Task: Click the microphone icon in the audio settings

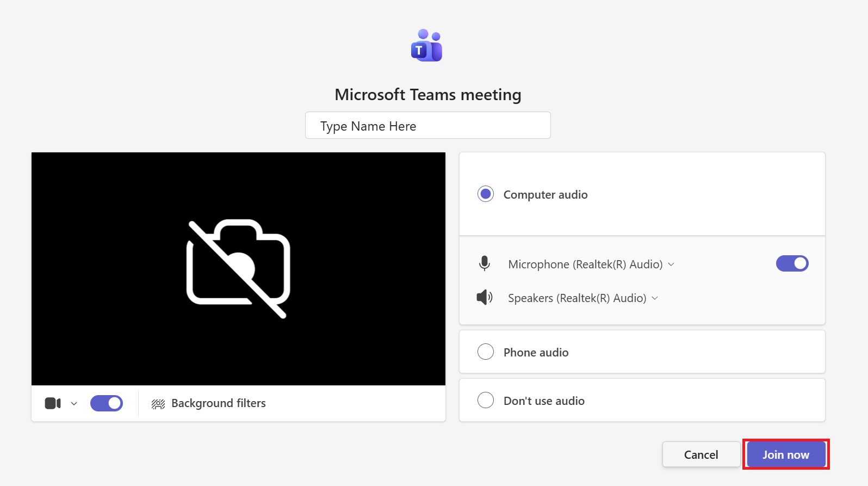Action: tap(484, 264)
